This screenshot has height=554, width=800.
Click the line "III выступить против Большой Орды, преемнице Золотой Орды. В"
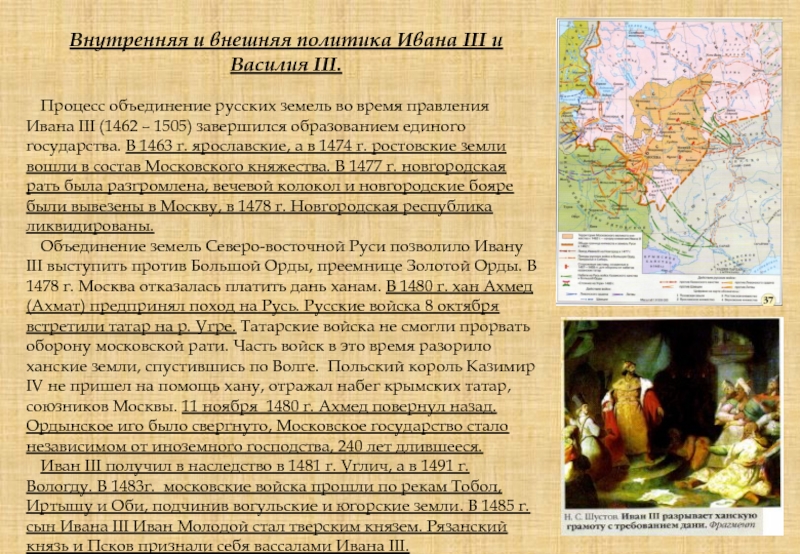tap(281, 266)
